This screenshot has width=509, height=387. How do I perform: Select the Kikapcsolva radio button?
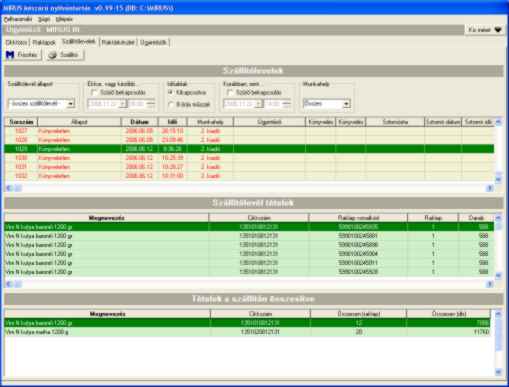171,92
